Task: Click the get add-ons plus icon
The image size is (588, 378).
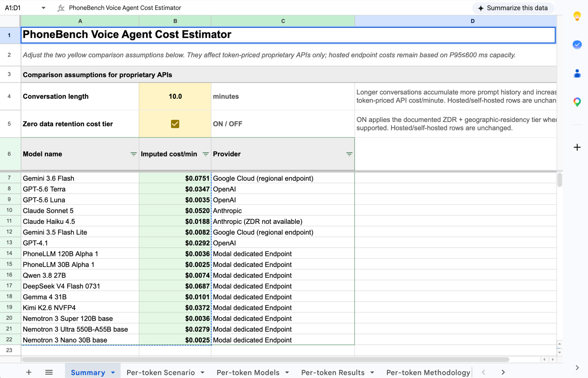Action: tap(577, 147)
